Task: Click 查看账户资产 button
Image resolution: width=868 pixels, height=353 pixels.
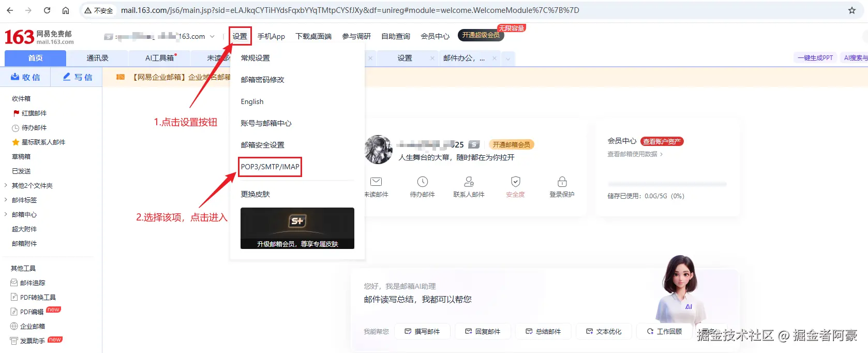Action: point(662,141)
